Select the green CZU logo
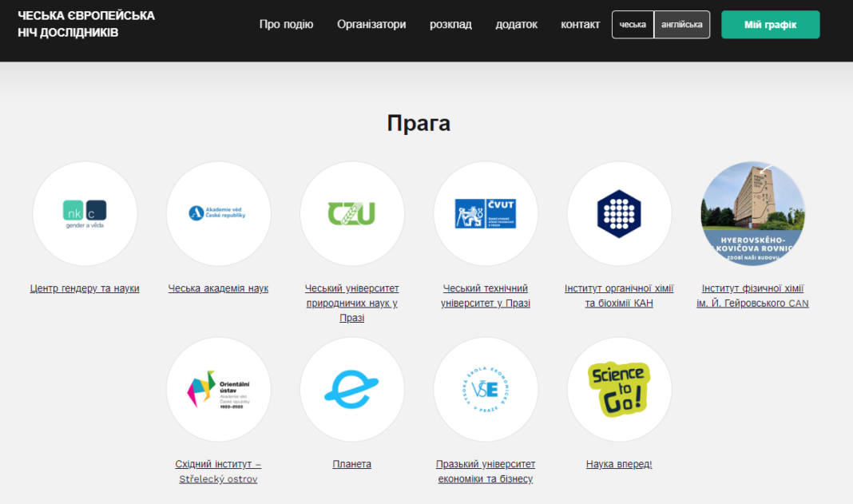Screen dimensions: 853x504 click(352, 213)
